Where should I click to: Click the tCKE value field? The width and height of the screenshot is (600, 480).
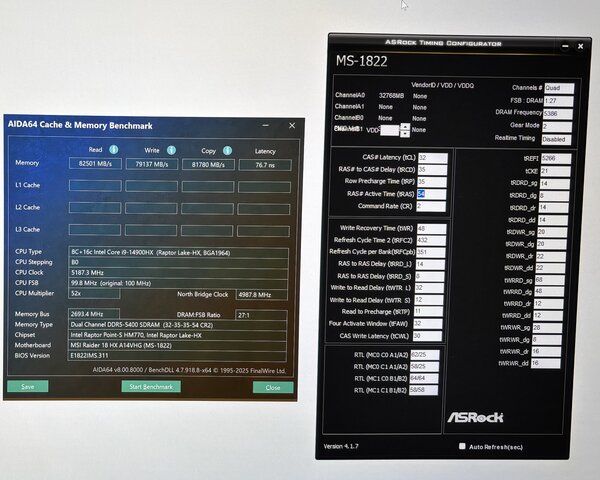pos(555,171)
